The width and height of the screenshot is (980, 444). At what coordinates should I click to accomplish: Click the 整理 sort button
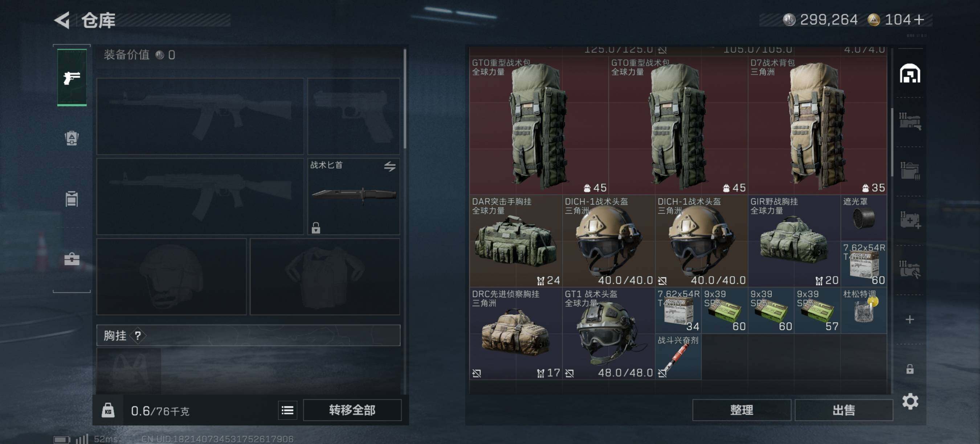coord(741,410)
